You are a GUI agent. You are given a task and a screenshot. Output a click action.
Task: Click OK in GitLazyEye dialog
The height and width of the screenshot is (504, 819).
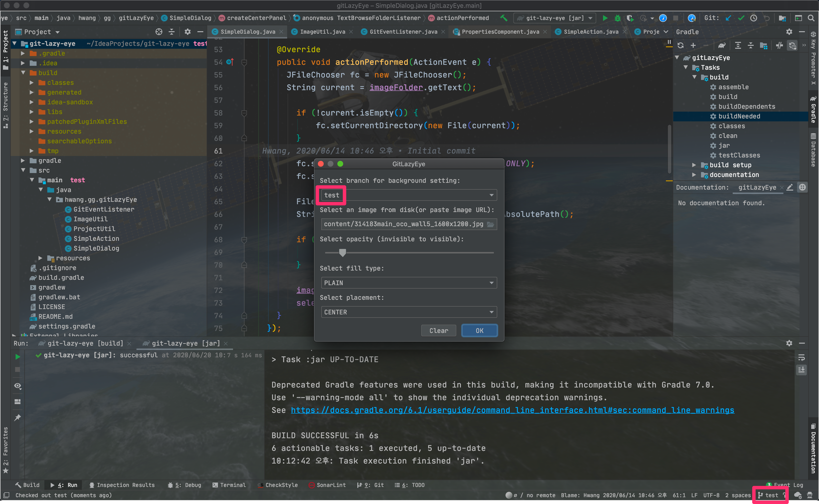click(x=479, y=330)
